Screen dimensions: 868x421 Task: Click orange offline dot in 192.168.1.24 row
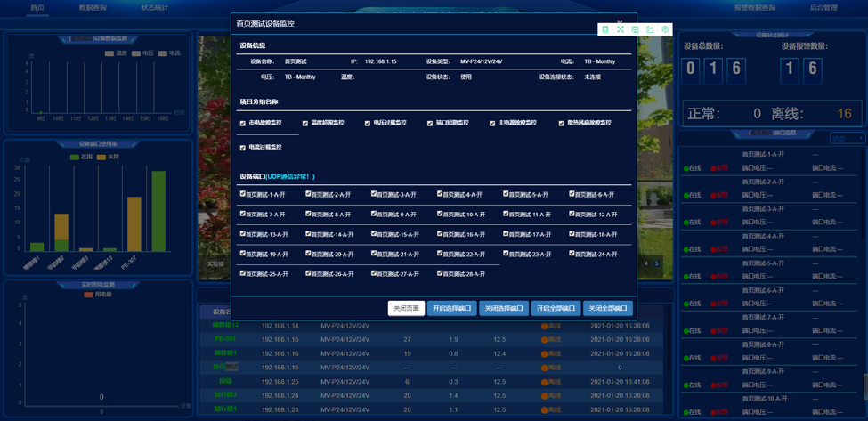click(545, 395)
